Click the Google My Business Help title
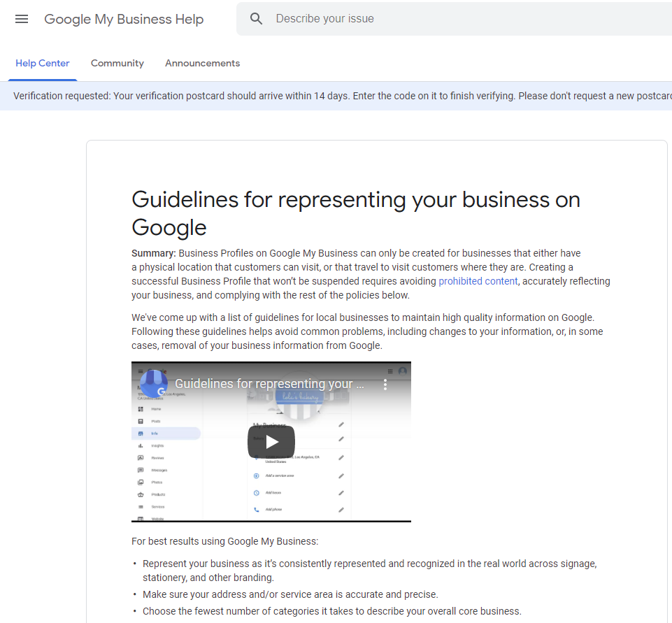This screenshot has height=623, width=672. tap(124, 19)
